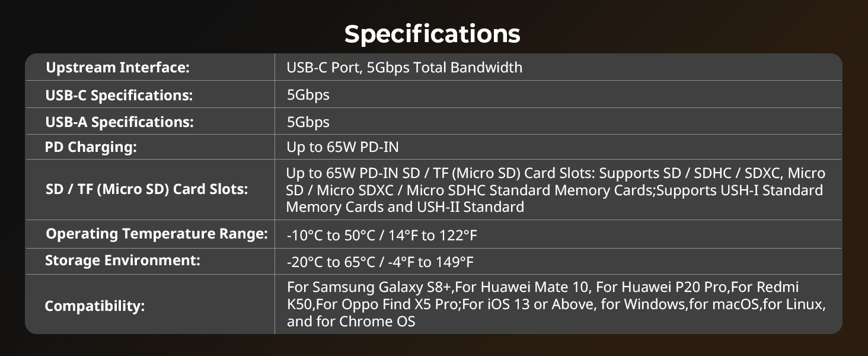868x356 pixels.
Task: Select the Storage Environment label
Action: 123,260
